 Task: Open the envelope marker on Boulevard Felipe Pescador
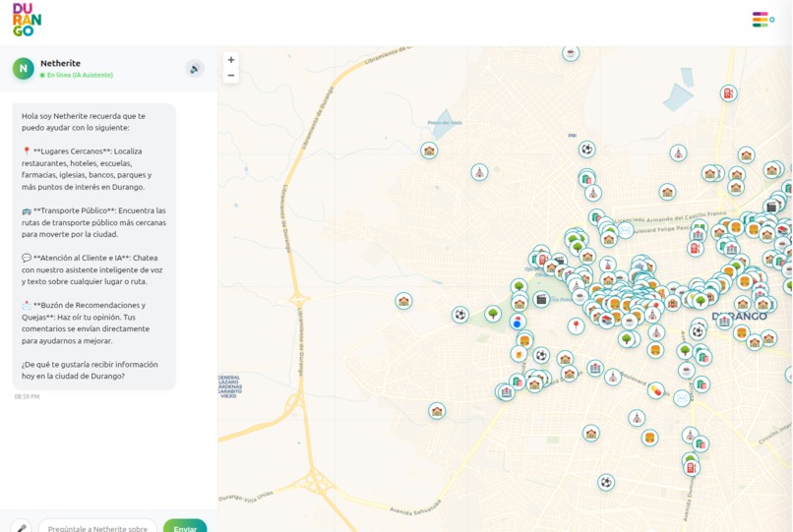click(x=625, y=231)
